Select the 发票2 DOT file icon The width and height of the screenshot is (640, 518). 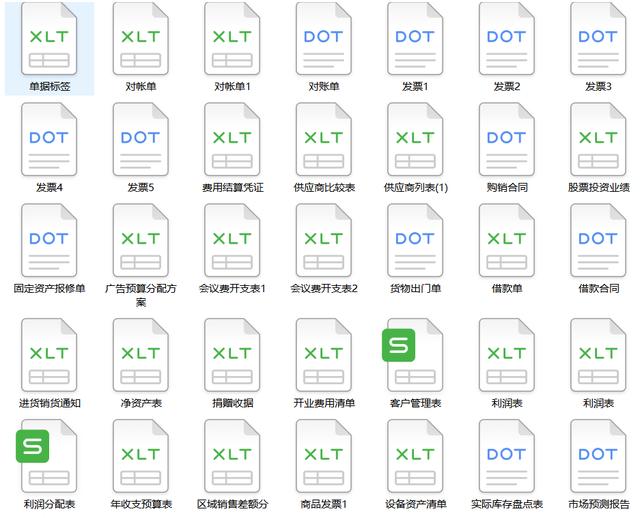[506, 39]
